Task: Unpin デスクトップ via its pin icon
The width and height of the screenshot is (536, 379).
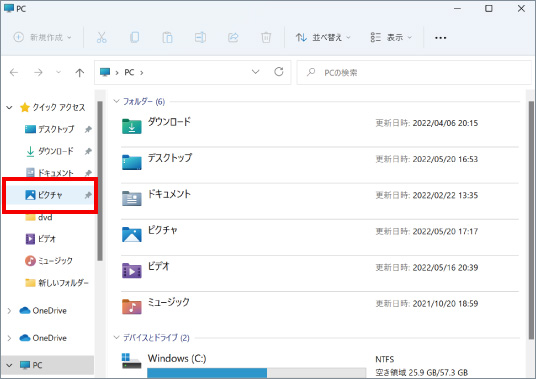Action: [x=88, y=129]
